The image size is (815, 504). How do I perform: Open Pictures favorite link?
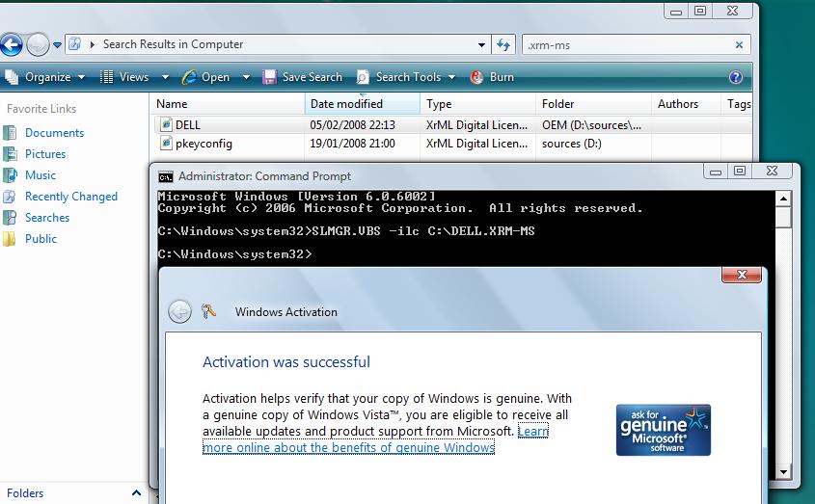(x=45, y=154)
